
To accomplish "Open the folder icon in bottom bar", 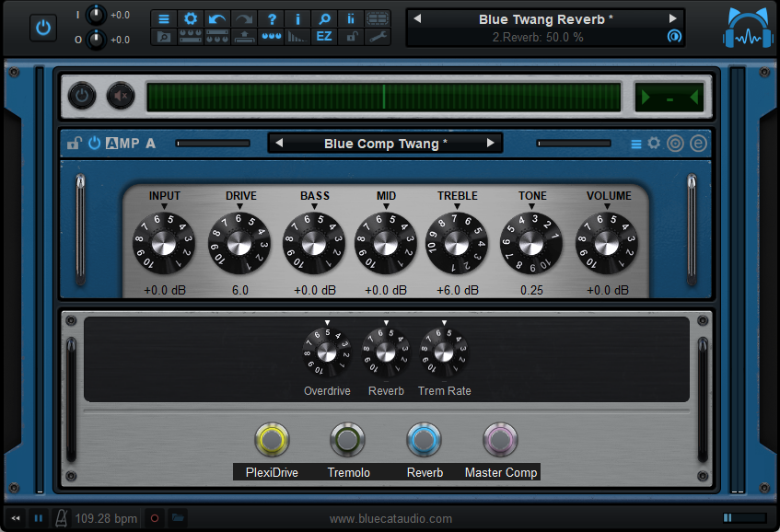I will click(x=178, y=518).
